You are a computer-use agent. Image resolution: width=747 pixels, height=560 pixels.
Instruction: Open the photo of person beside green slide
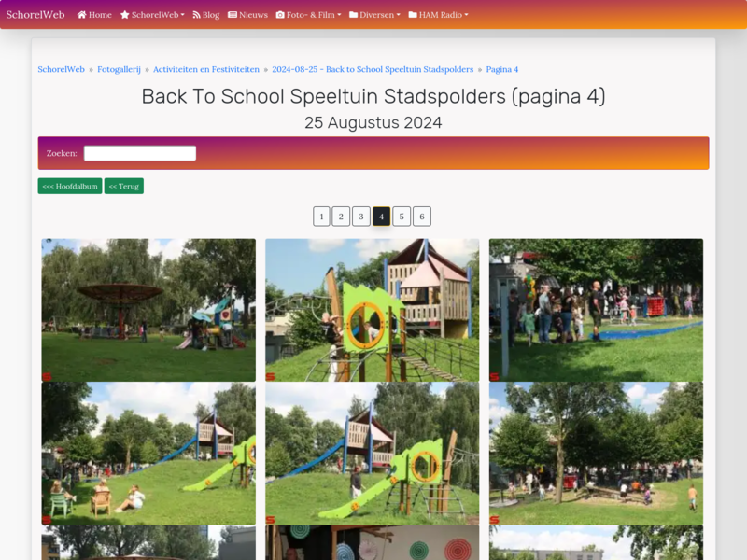(372, 454)
